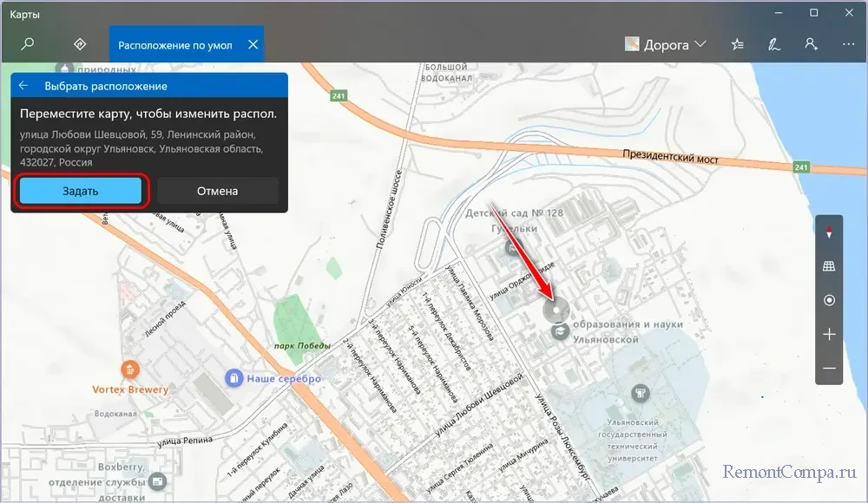Zoom in on the map

pos(829,334)
